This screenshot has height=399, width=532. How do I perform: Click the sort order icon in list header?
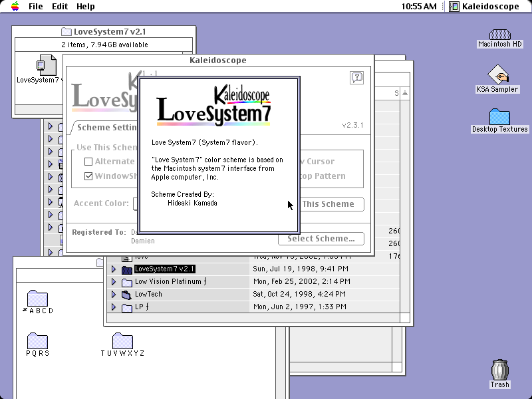pyautogui.click(x=405, y=93)
